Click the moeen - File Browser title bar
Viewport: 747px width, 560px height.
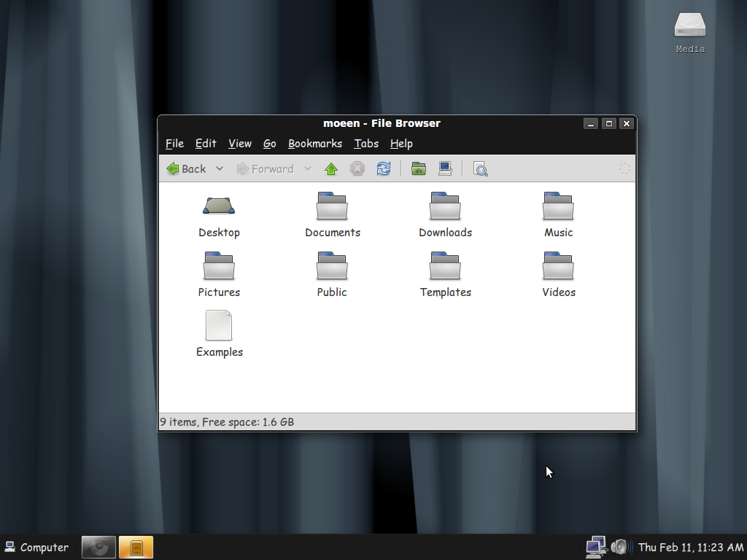pos(382,123)
